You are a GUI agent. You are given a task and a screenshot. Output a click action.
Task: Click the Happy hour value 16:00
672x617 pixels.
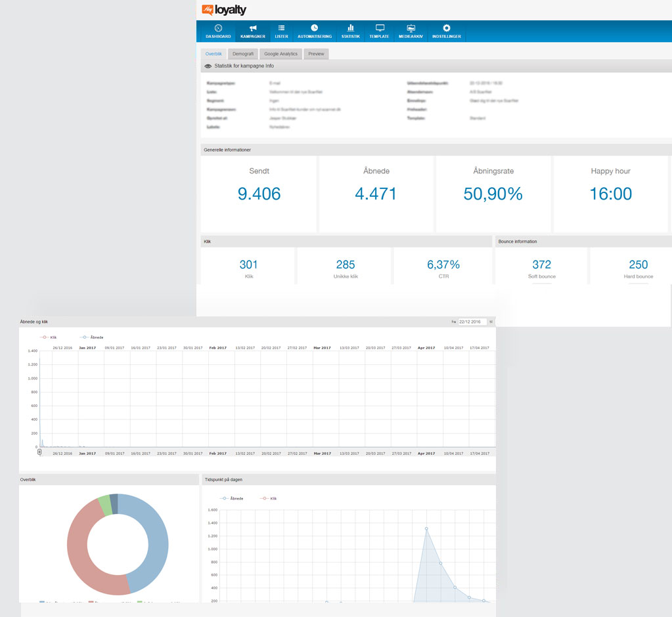[611, 194]
